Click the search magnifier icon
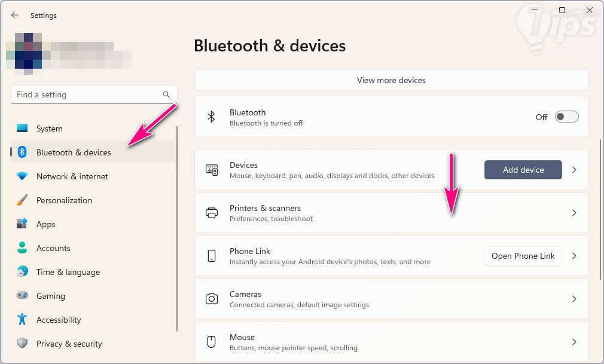 (166, 94)
